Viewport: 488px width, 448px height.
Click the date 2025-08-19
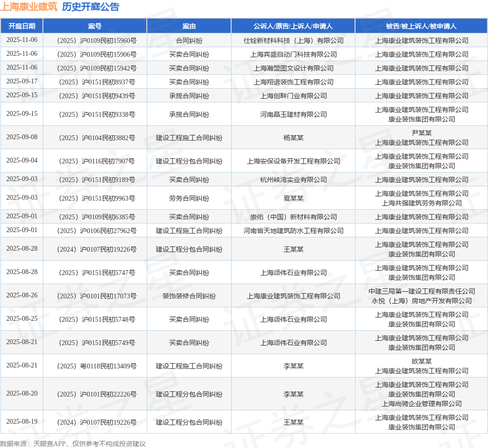click(x=22, y=421)
